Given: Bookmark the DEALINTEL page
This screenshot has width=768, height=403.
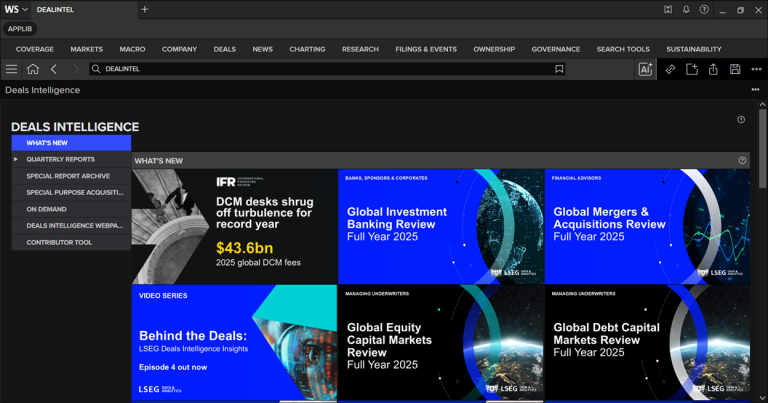Looking at the screenshot, I should click(x=559, y=69).
